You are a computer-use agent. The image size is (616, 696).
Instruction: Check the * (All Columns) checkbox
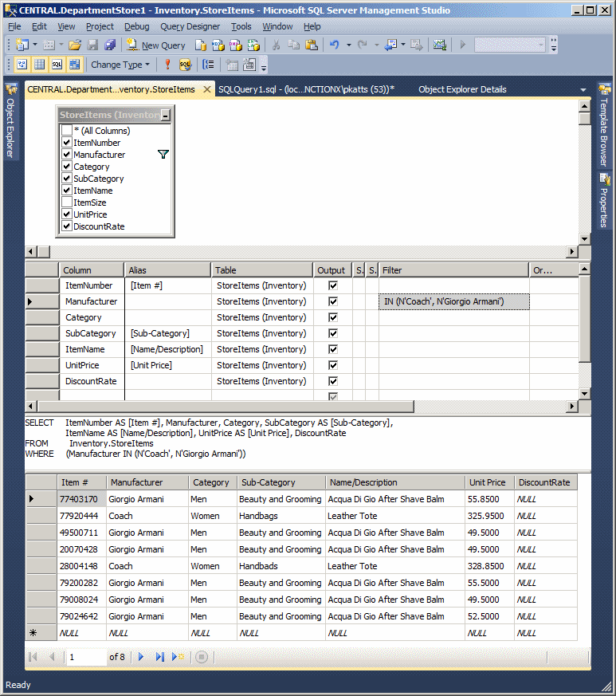pos(67,131)
